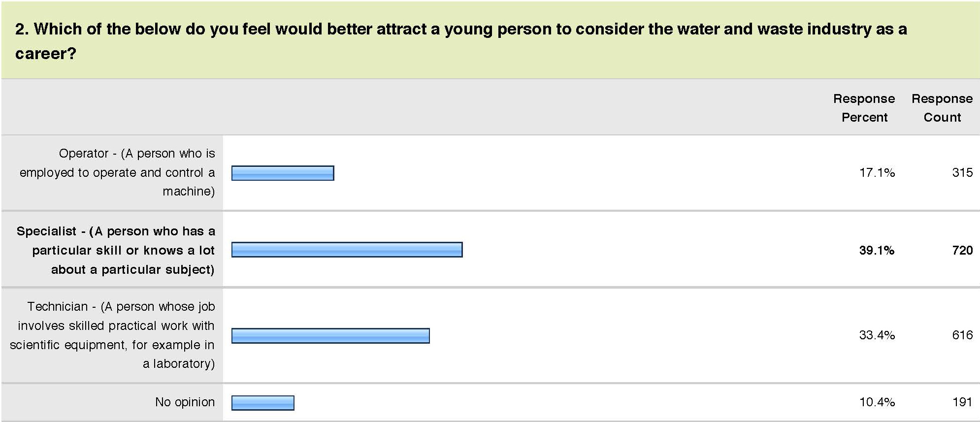Click the Technician response bar
Screen dimensions: 980x422
coord(330,336)
